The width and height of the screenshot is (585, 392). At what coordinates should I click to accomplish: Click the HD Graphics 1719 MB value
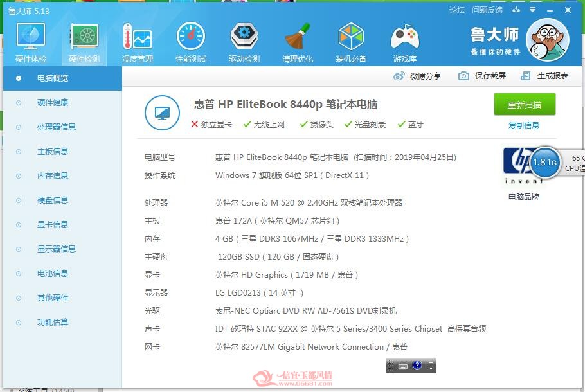[x=287, y=275]
